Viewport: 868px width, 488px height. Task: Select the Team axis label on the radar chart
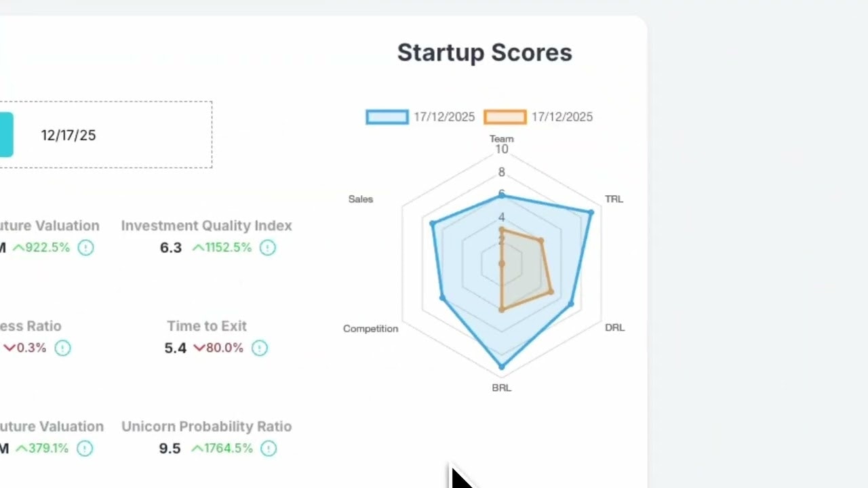click(501, 139)
